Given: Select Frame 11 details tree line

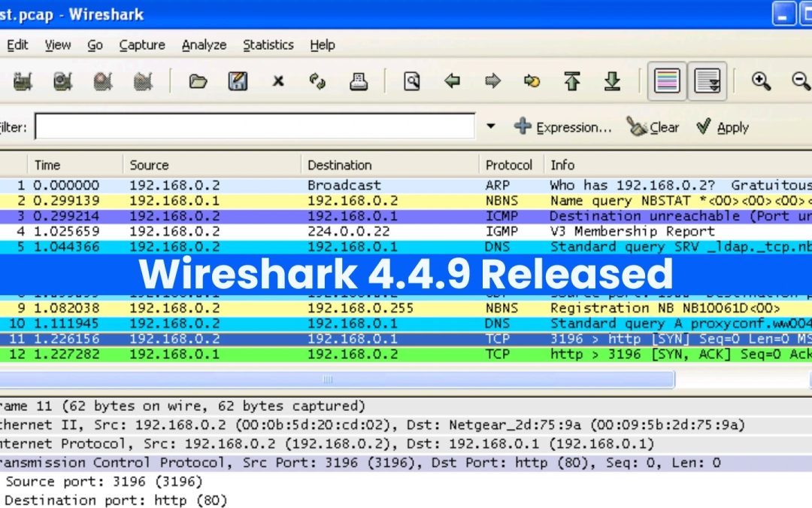Looking at the screenshot, I should 406,406.
